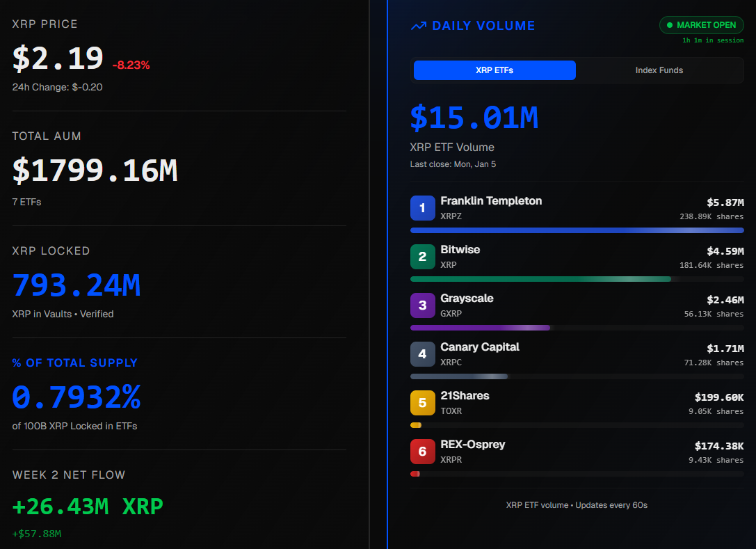Click rank badge 2 for Bitwise
756x549 pixels.
(422, 257)
